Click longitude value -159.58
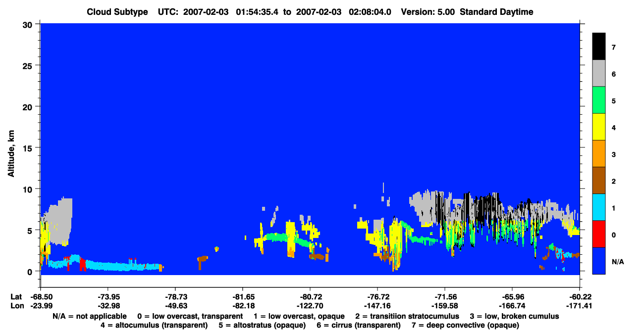 coord(445,306)
